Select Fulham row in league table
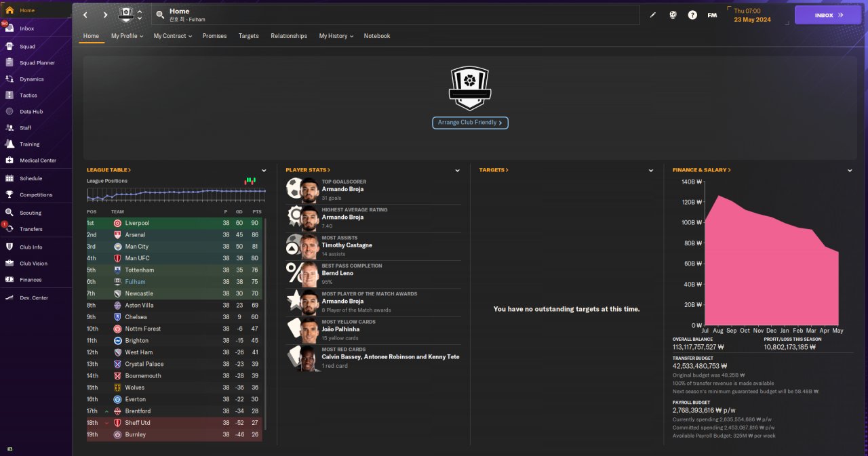The width and height of the screenshot is (868, 456). point(175,282)
